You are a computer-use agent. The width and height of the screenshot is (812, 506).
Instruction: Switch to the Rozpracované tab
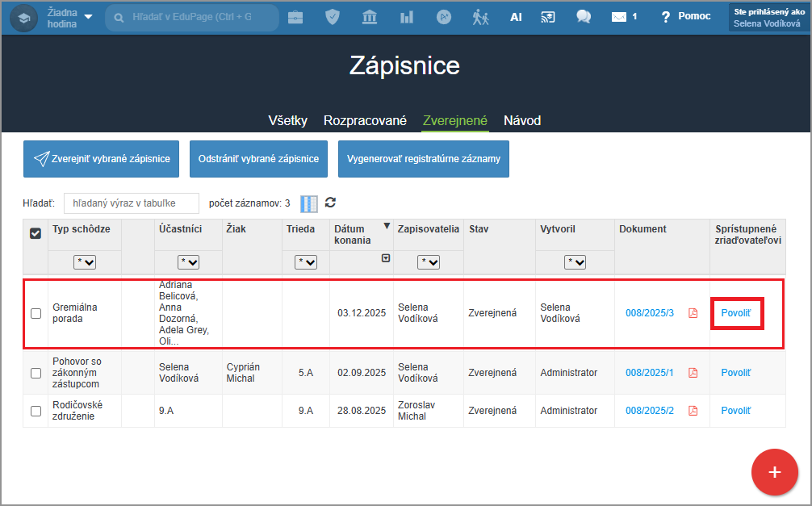[365, 120]
